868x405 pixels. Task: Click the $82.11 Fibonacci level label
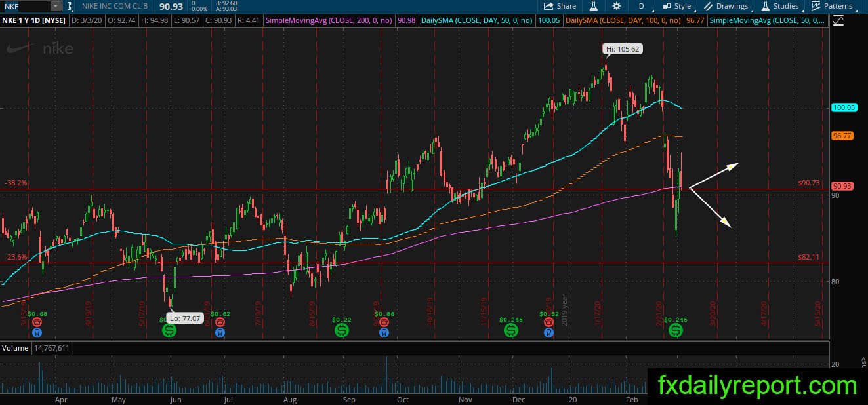click(x=810, y=258)
